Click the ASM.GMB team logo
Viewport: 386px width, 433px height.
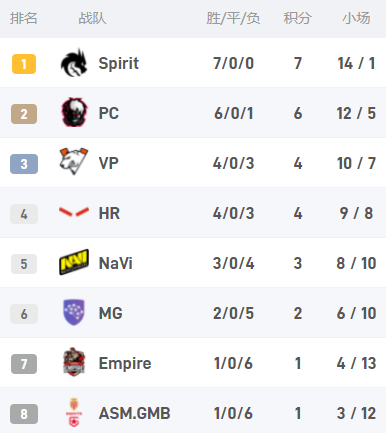pos(74,412)
